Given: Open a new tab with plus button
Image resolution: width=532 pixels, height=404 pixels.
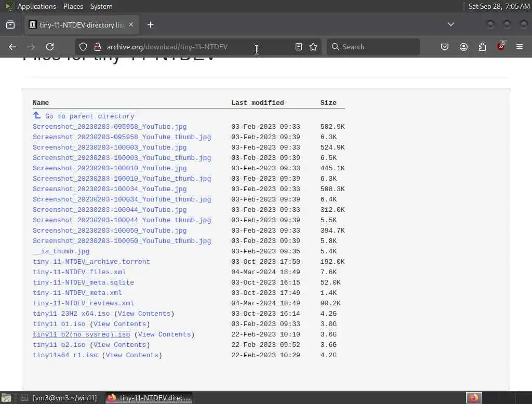Looking at the screenshot, I should (150, 25).
